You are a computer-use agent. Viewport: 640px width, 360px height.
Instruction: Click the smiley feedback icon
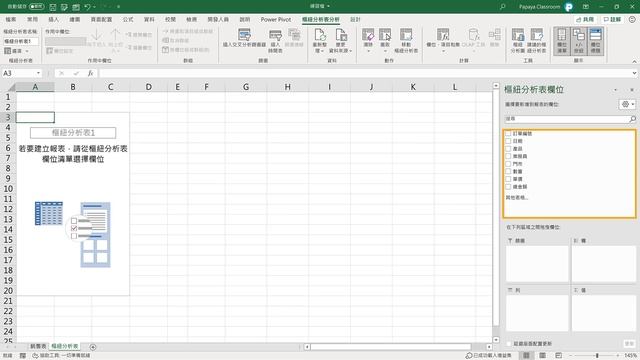(632, 19)
